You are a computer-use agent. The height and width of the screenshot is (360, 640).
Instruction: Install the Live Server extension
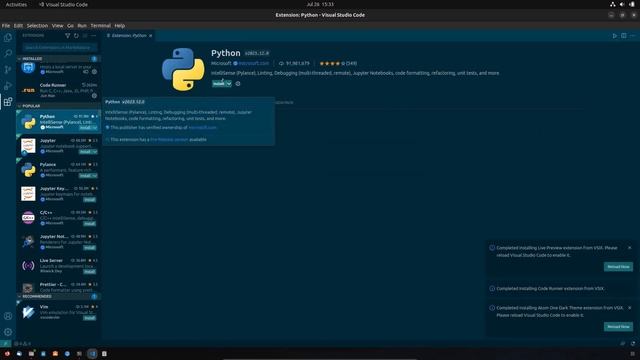pyautogui.click(x=89, y=272)
